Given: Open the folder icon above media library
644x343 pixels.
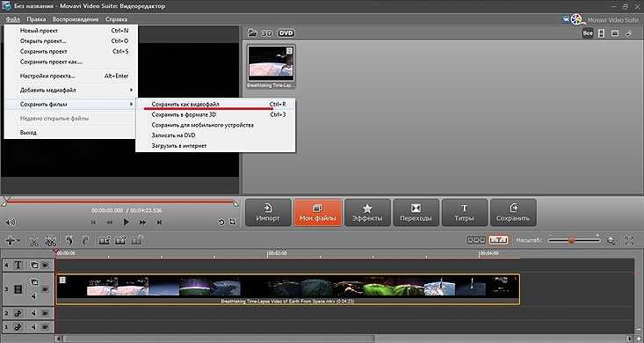Looking at the screenshot, I should pos(252,33).
